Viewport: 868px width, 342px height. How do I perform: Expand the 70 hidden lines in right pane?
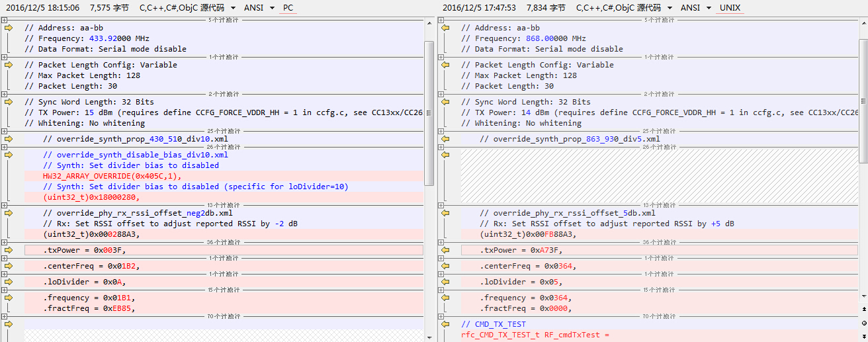[441, 316]
